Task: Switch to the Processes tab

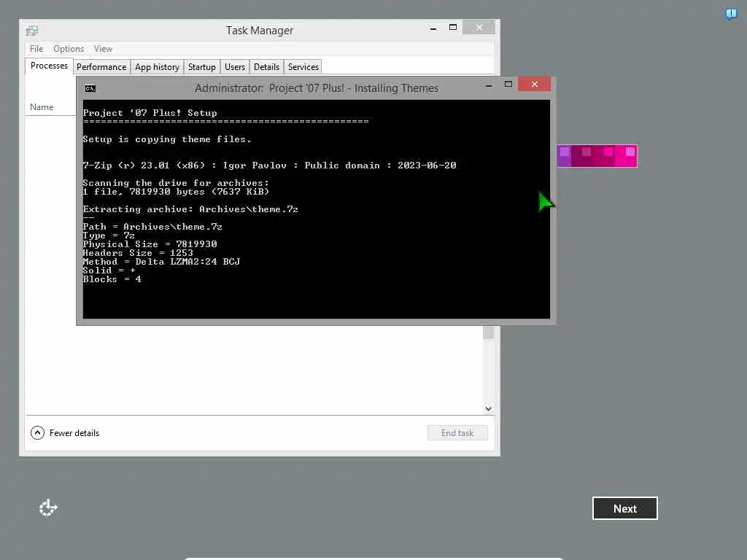Action: (x=49, y=66)
